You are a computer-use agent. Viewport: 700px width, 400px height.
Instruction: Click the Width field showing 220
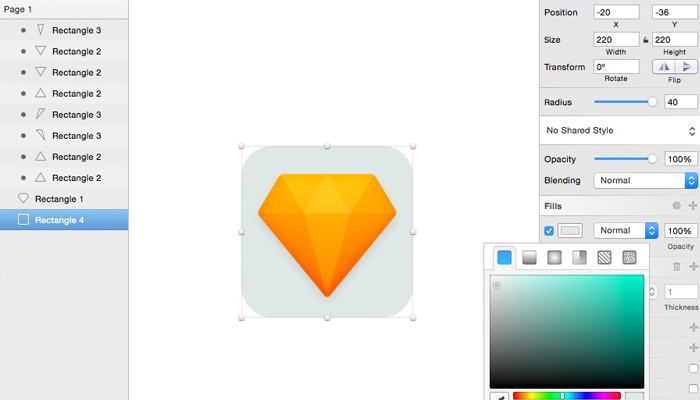[x=616, y=40]
